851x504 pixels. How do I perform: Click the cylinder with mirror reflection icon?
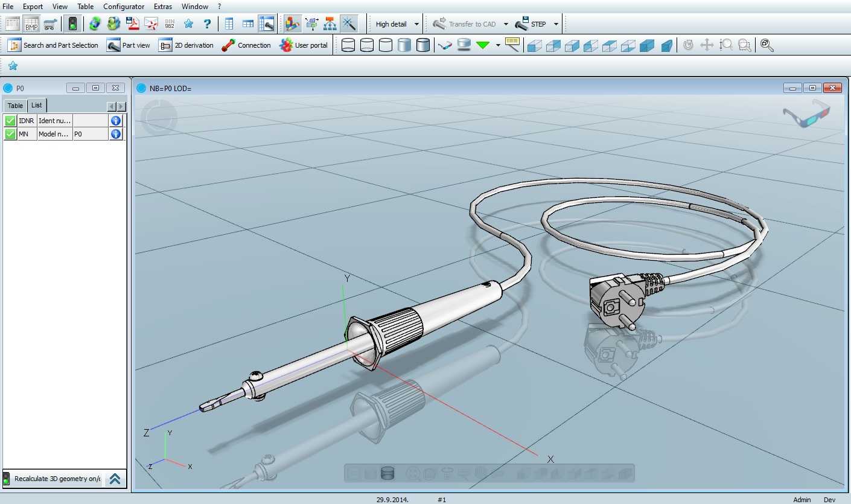(x=464, y=45)
